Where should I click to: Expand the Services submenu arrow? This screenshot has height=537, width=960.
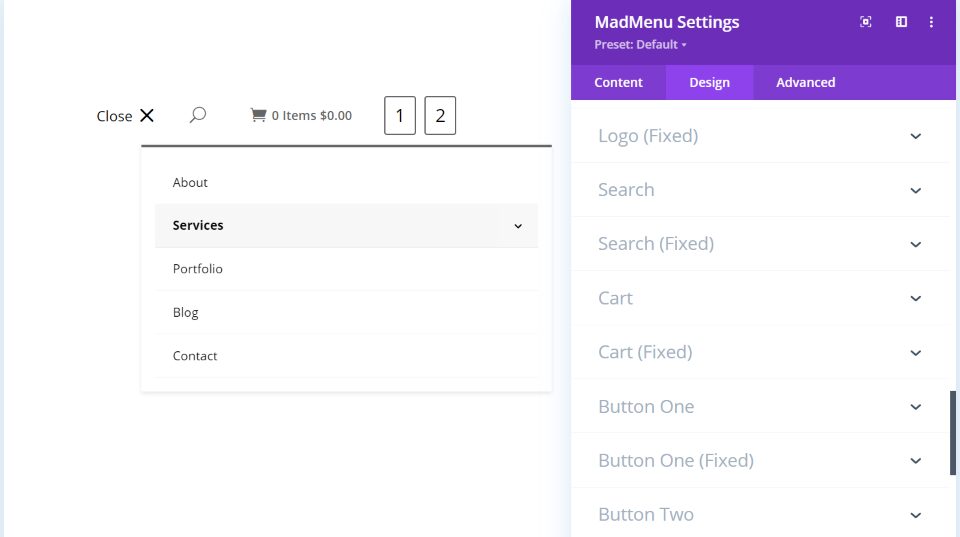click(518, 226)
